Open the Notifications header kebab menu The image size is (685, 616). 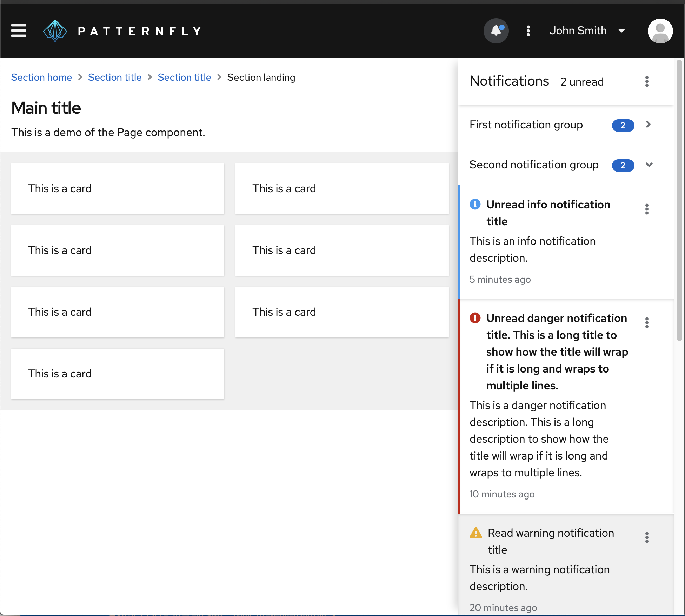click(x=647, y=81)
